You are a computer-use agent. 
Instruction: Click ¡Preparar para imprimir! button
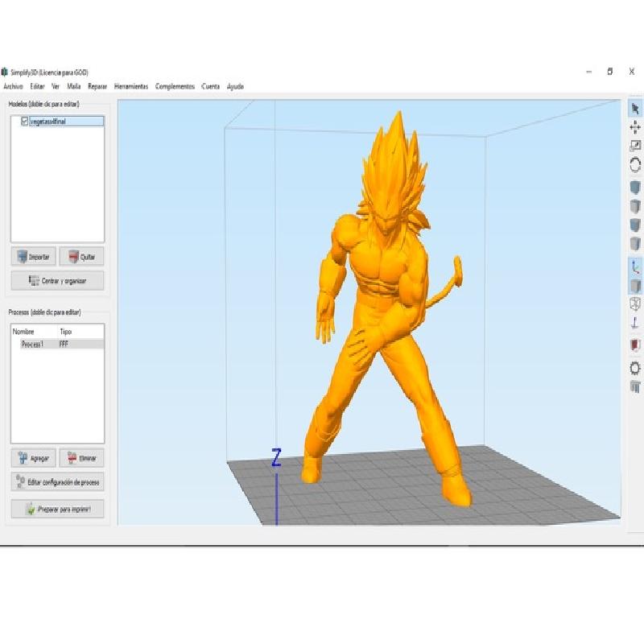[57, 509]
